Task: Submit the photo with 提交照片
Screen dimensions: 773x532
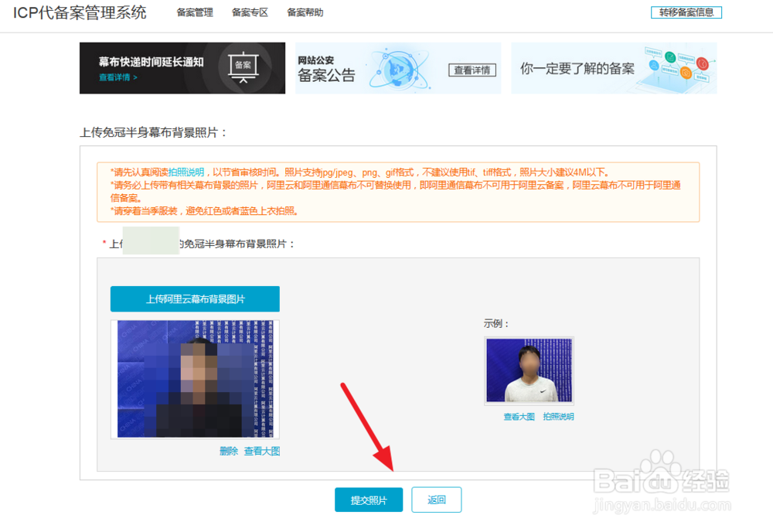Action: (x=369, y=500)
